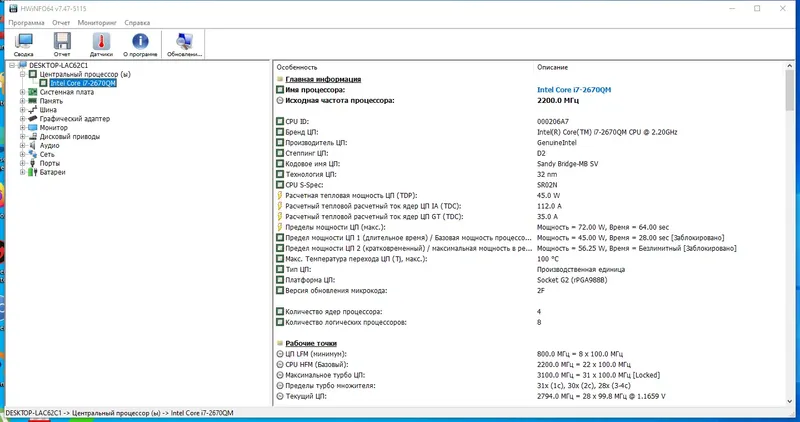Select the Аудио tree item
This screenshot has width=800, height=422.
49,145
